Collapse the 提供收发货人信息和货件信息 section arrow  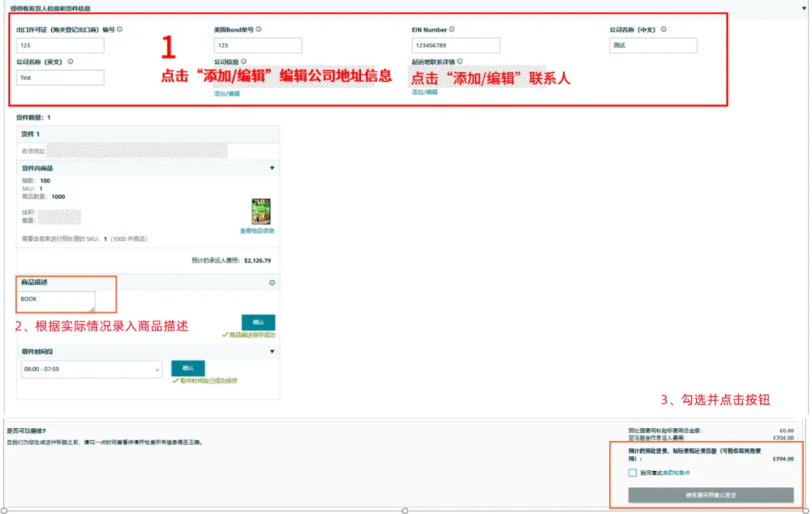[x=804, y=8]
